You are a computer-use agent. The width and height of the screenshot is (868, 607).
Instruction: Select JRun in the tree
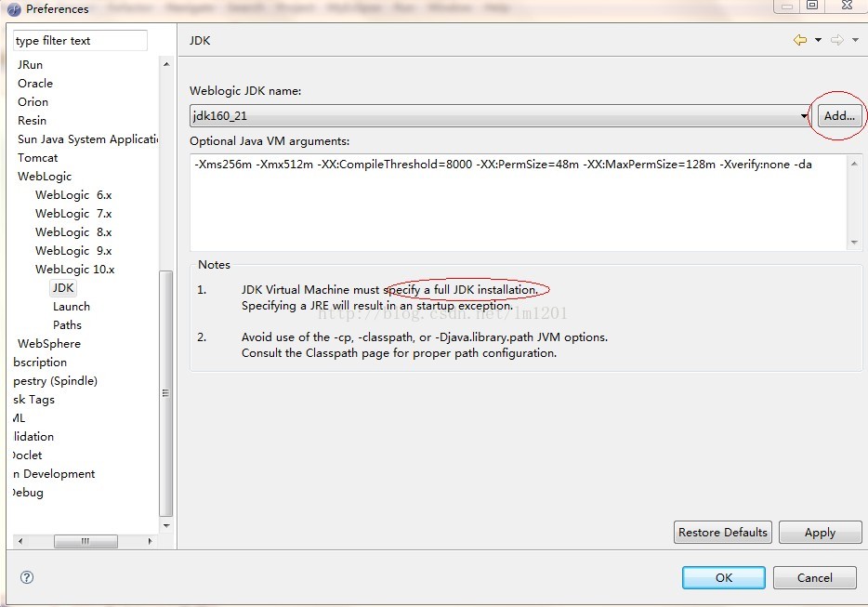(30, 65)
